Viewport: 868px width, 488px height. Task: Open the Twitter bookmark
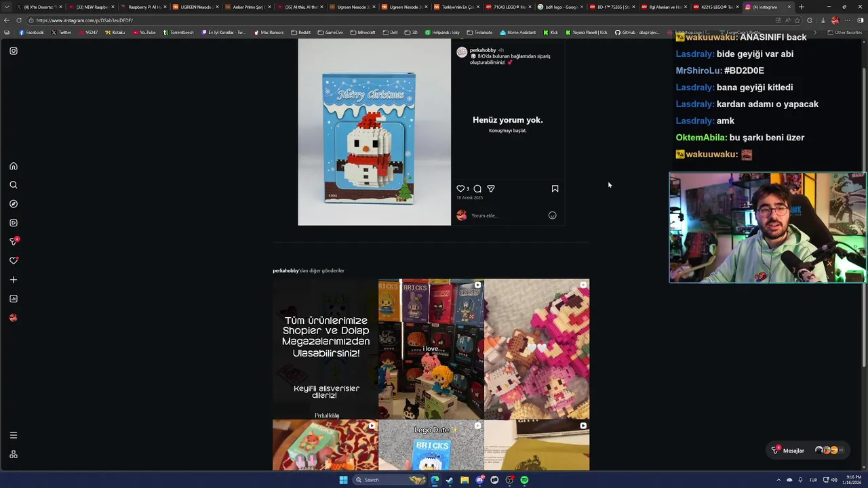(x=61, y=32)
